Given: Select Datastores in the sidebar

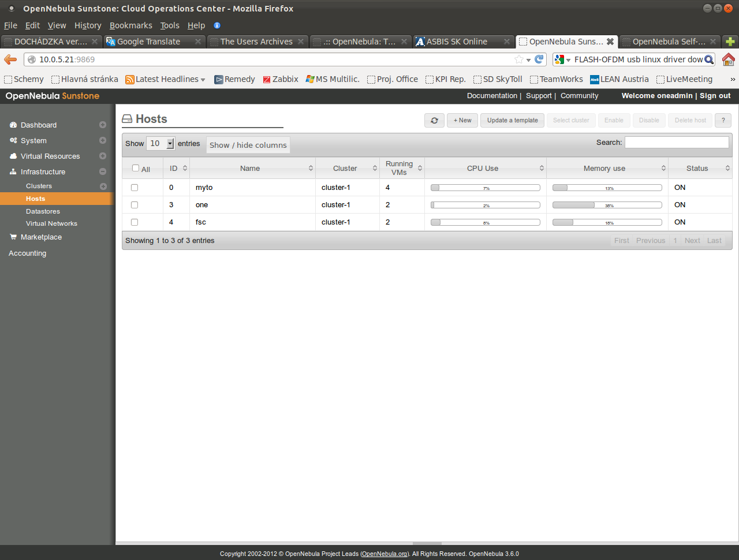Looking at the screenshot, I should point(43,211).
